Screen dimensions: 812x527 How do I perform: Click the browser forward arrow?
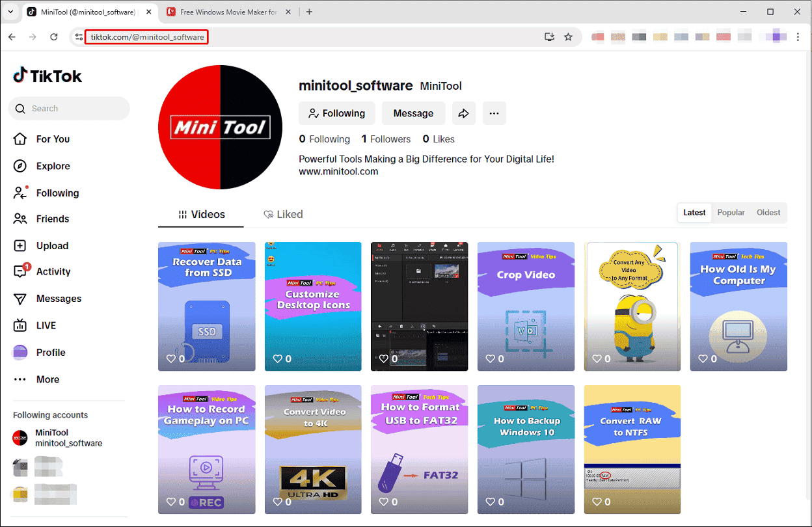33,37
